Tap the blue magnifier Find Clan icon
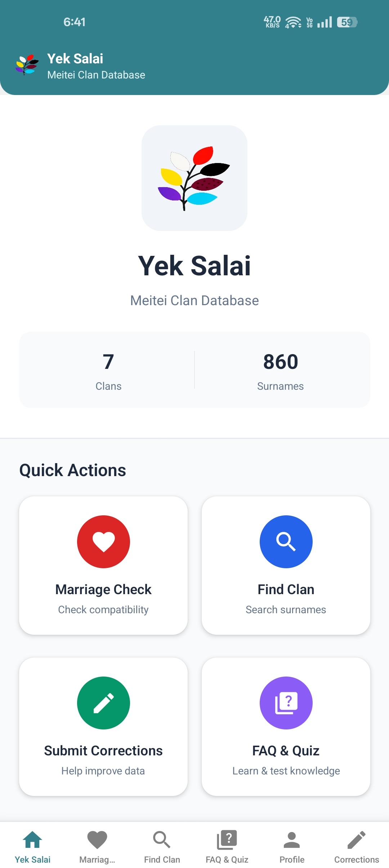This screenshot has width=389, height=868. point(286,542)
